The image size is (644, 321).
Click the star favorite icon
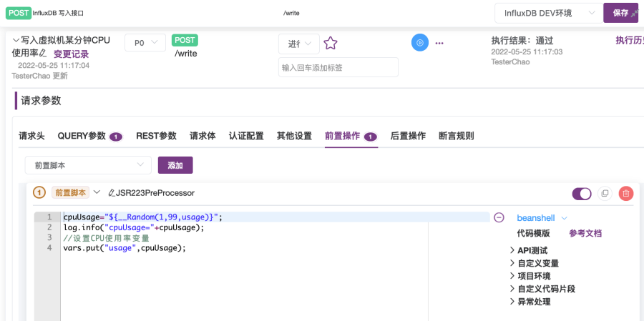coord(330,43)
